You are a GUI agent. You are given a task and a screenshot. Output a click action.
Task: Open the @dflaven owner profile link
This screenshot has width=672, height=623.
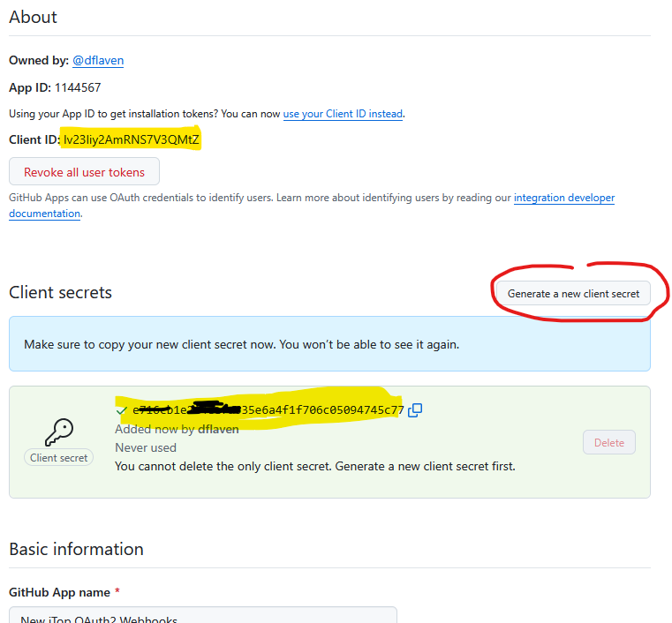pyautogui.click(x=98, y=60)
